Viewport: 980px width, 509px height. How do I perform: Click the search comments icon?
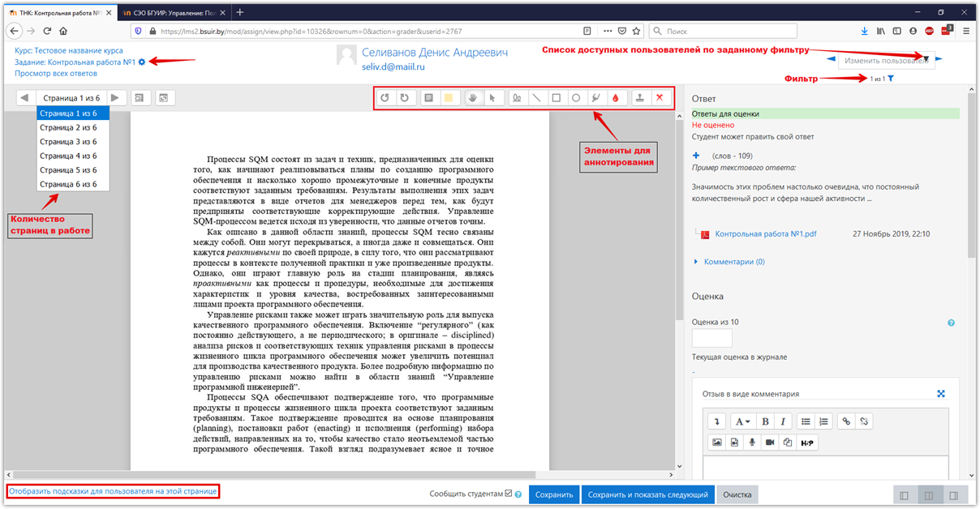click(140, 98)
